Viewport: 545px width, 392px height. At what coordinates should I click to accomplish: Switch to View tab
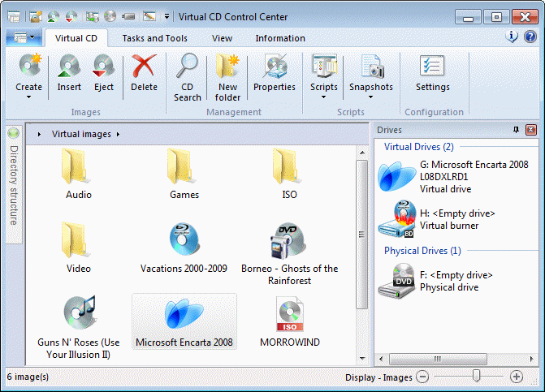click(x=222, y=38)
